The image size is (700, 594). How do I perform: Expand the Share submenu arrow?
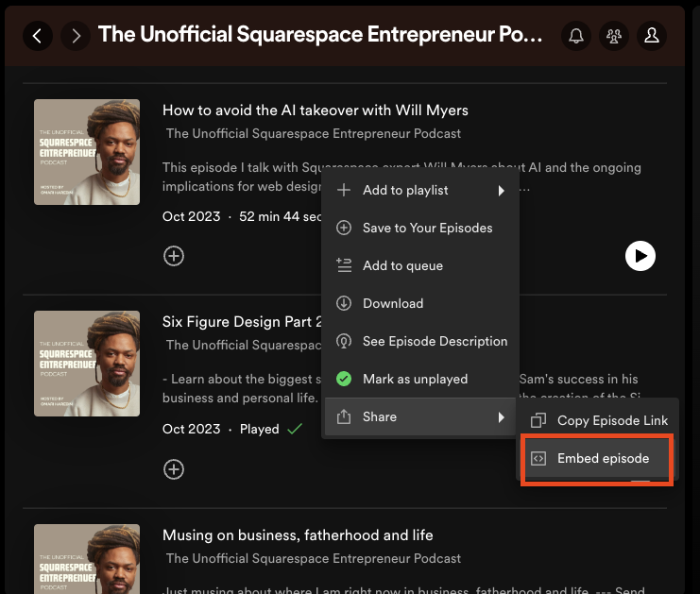coord(502,417)
